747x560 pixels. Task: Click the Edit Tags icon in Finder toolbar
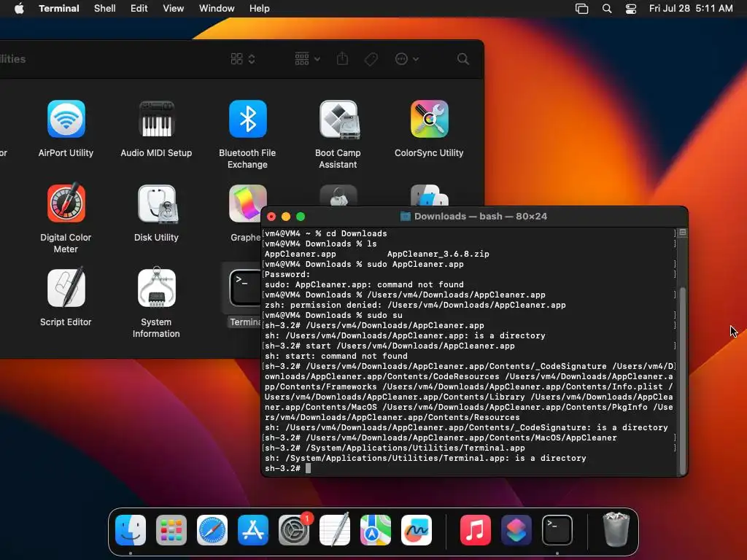pos(371,59)
